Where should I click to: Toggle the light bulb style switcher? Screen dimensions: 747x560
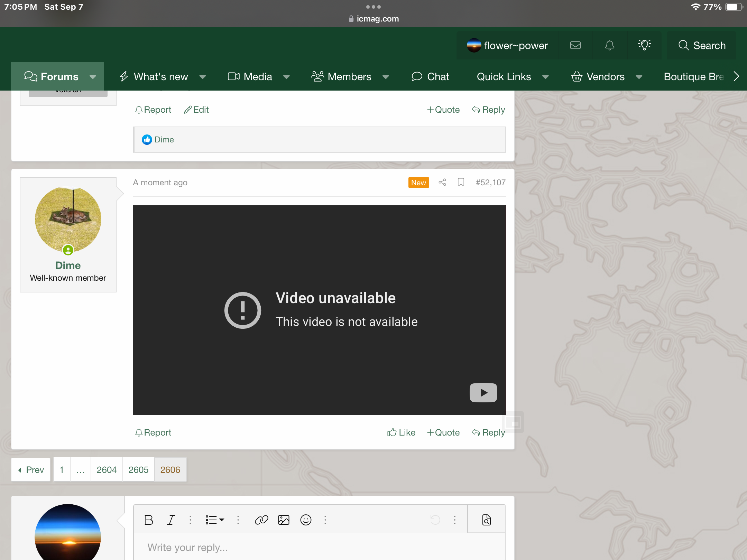(x=644, y=45)
